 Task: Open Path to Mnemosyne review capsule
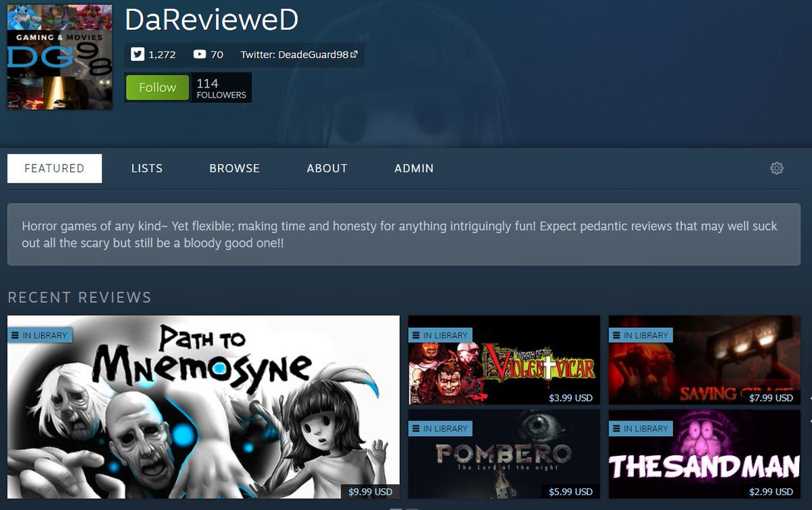203,406
